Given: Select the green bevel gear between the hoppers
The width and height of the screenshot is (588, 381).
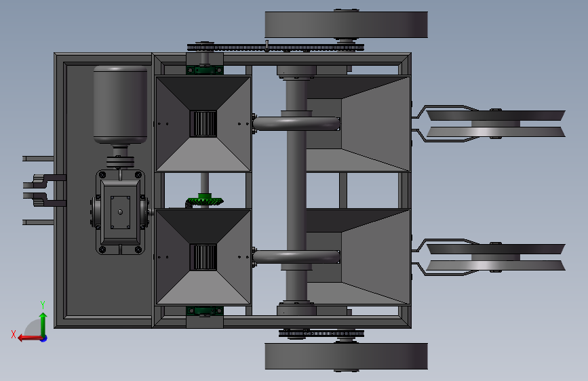Looking at the screenshot, I should (204, 201).
